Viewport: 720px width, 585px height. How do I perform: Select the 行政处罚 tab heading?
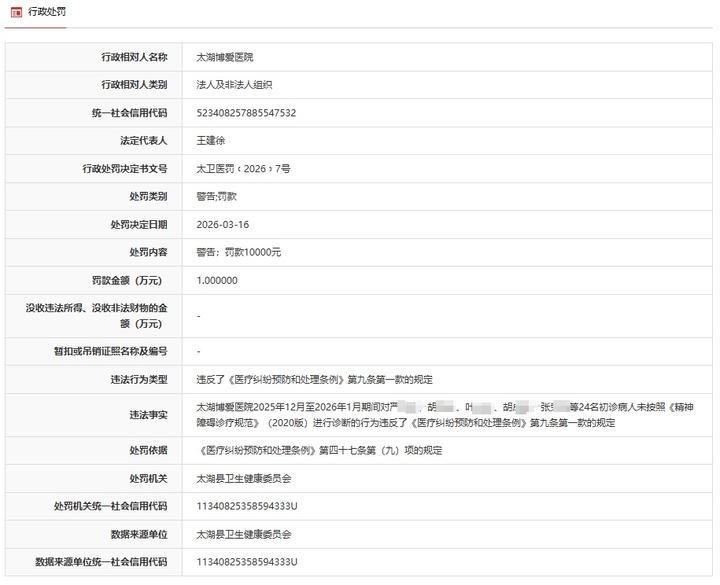(x=47, y=11)
